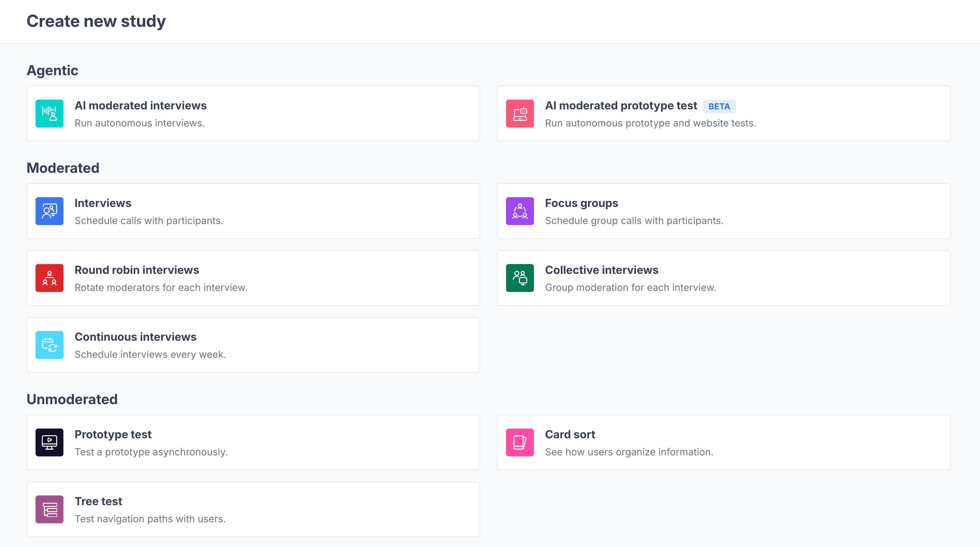This screenshot has width=980, height=547.
Task: Click 'Rotate moderators for each interview.' text
Action: point(161,287)
